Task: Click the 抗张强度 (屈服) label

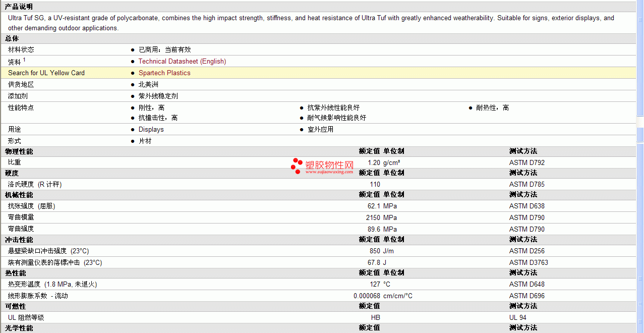Action: click(32, 206)
